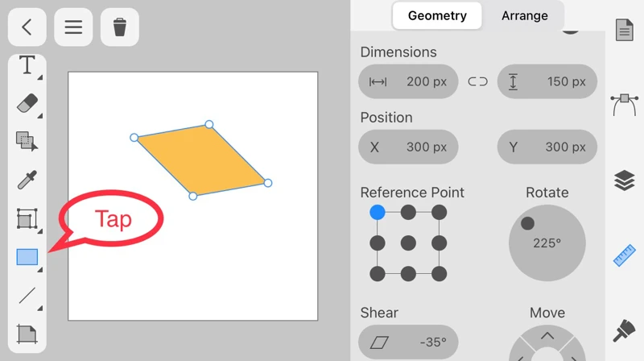Screen dimensions: 644x361
Task: Go back with the arrow button
Action: point(27,27)
